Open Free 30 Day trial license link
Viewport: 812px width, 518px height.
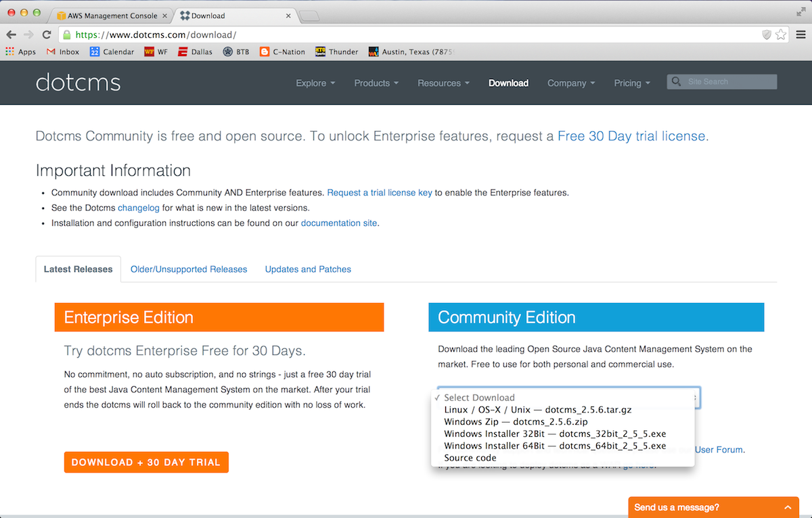pos(631,136)
